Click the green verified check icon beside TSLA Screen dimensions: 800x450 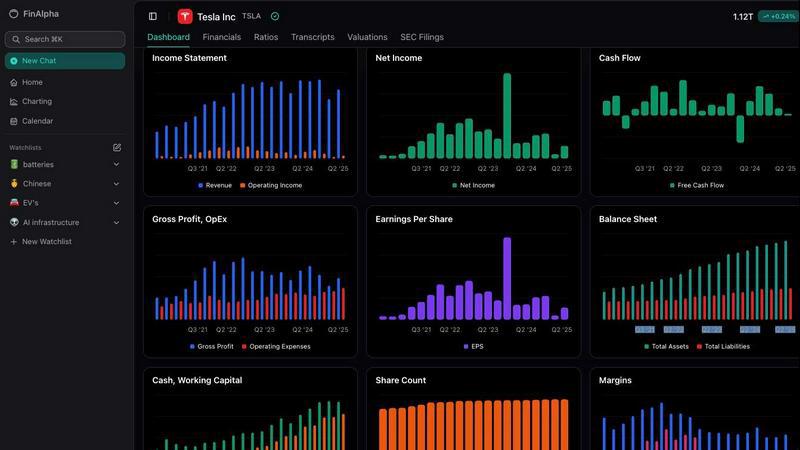coord(275,16)
